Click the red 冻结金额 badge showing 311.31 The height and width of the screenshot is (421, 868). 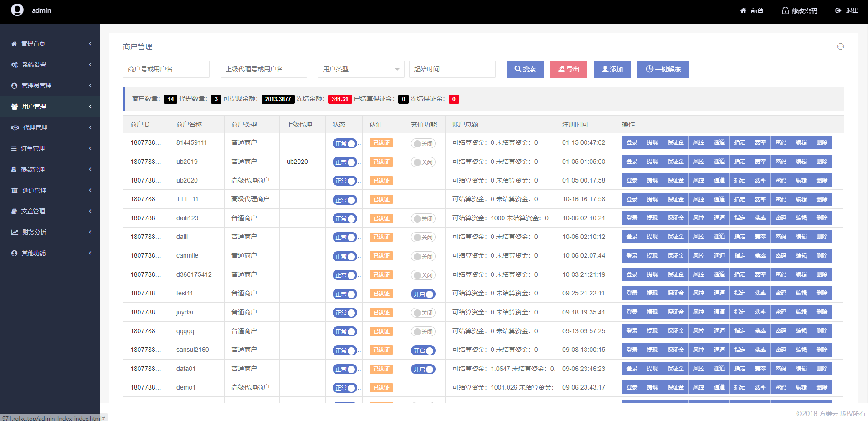pos(340,99)
